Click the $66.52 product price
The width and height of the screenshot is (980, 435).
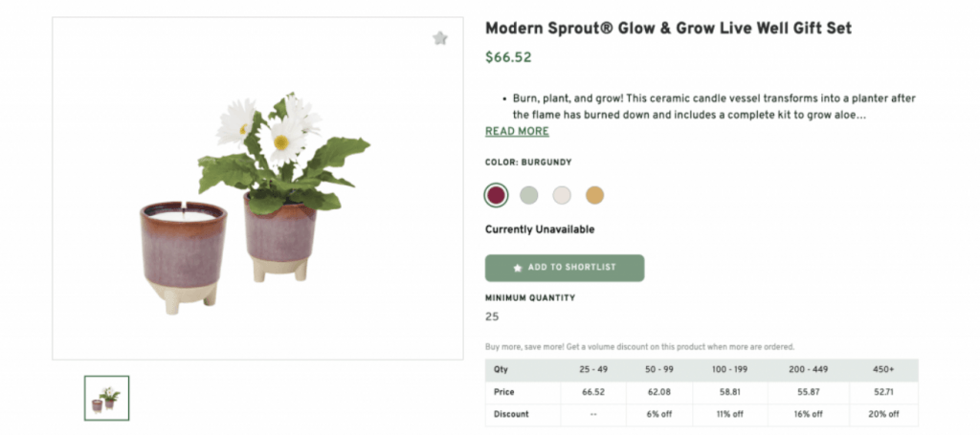508,57
